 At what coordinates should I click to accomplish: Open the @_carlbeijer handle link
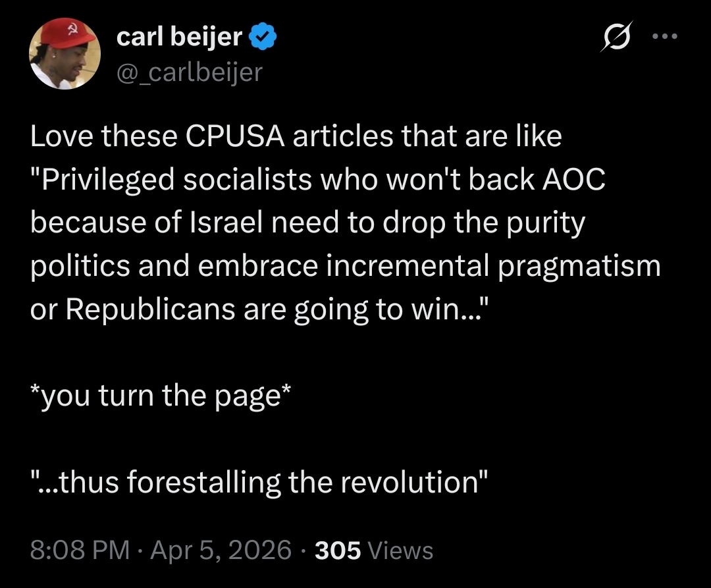point(189,71)
